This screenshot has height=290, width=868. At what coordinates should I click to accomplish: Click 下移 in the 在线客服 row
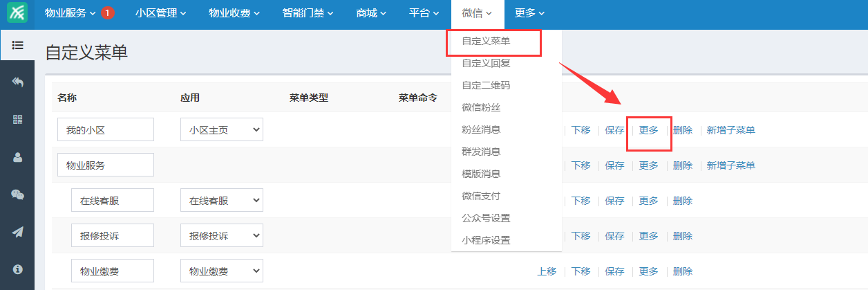(581, 201)
